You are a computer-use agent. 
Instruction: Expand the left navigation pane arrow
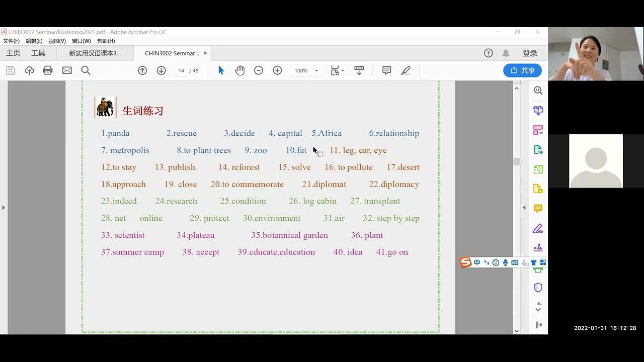(4, 207)
